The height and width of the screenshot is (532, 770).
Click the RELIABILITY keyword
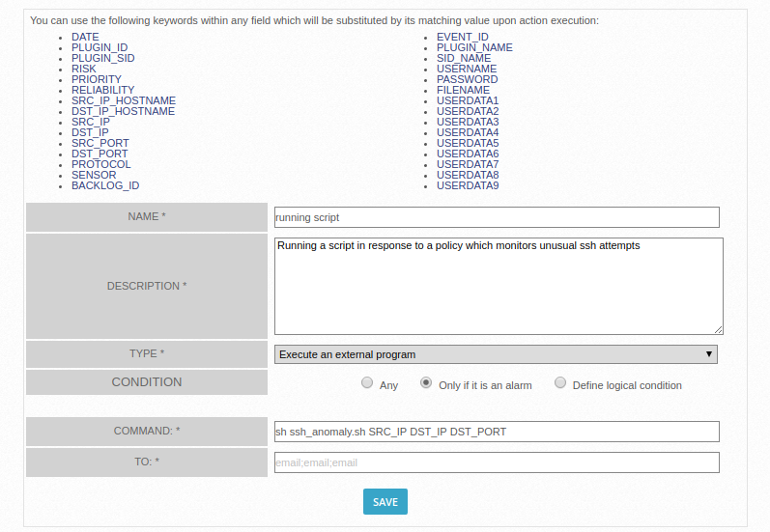pos(102,90)
